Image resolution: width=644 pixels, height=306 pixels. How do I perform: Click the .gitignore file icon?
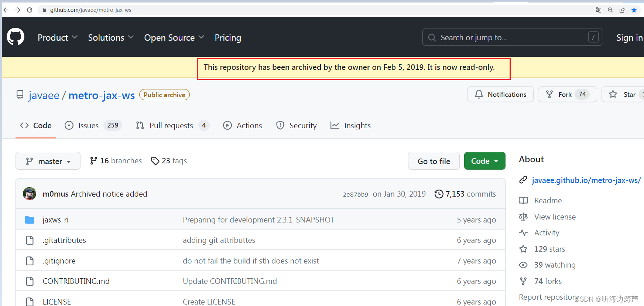click(x=30, y=261)
